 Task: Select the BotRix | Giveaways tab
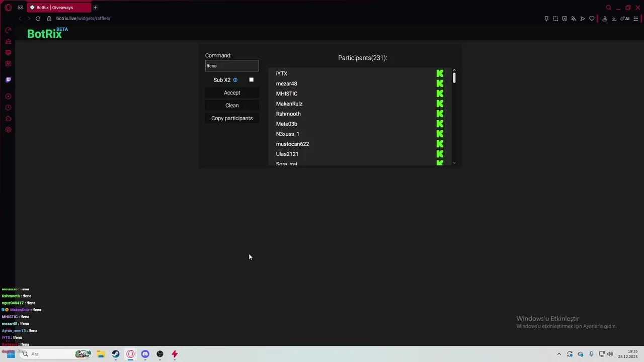pos(59,8)
